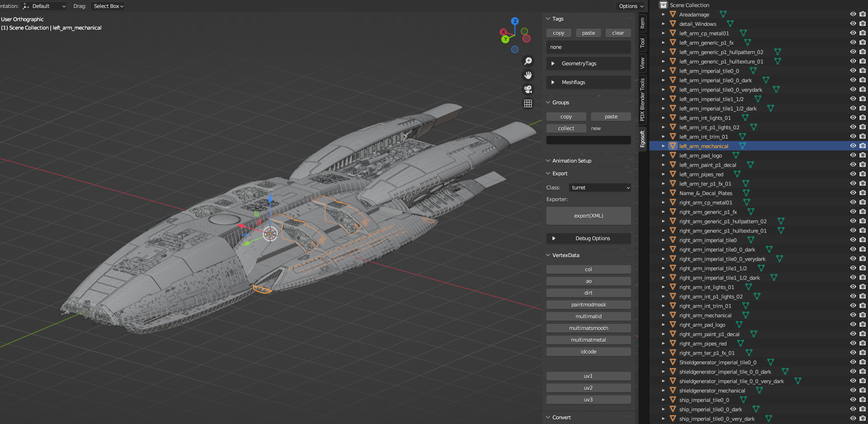The image size is (868, 424).
Task: Select the right_arm_ter_p1_fx_01 row
Action: [x=758, y=353]
